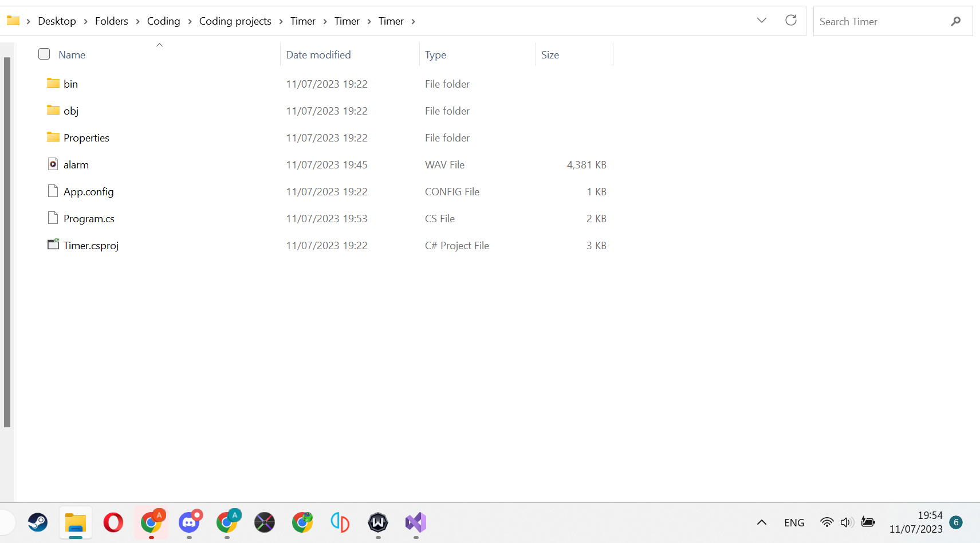Image resolution: width=980 pixels, height=543 pixels.
Task: Select the App.config file name
Action: pos(89,192)
